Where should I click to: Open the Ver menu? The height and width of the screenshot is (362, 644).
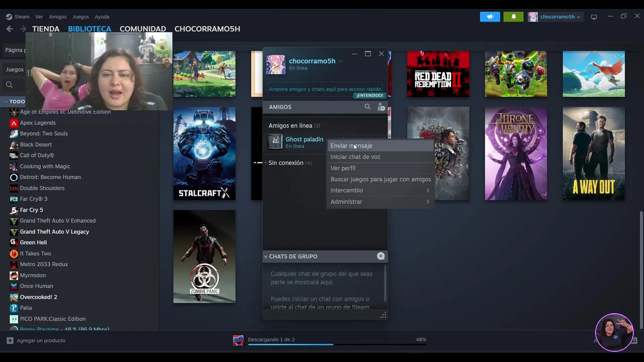(39, 17)
